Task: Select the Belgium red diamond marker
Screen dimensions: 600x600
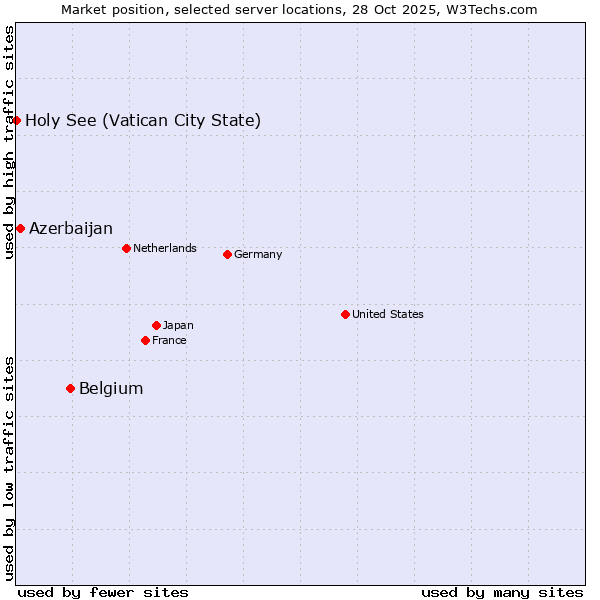Action: point(70,388)
